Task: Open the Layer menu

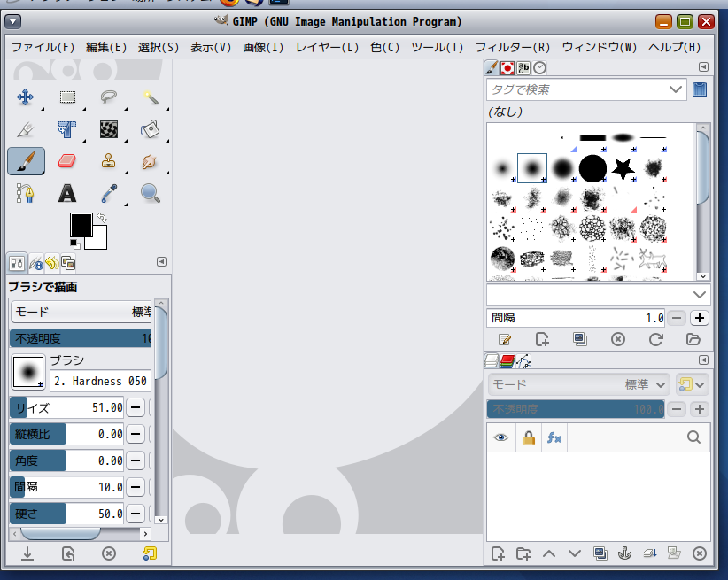Action: click(x=328, y=47)
